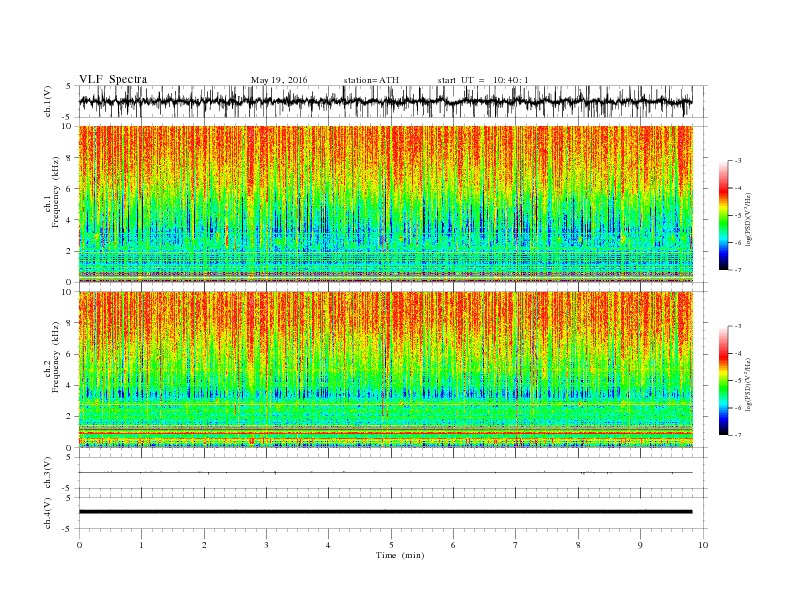Click the ch.3 flat waveform trace
The width and height of the screenshot is (792, 612).
385,473
